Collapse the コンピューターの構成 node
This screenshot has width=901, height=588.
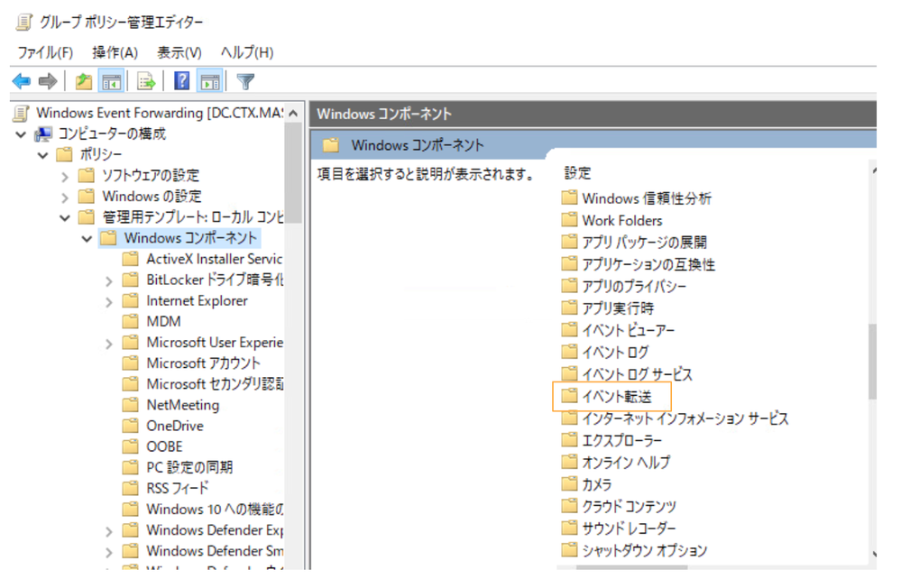coord(22,134)
